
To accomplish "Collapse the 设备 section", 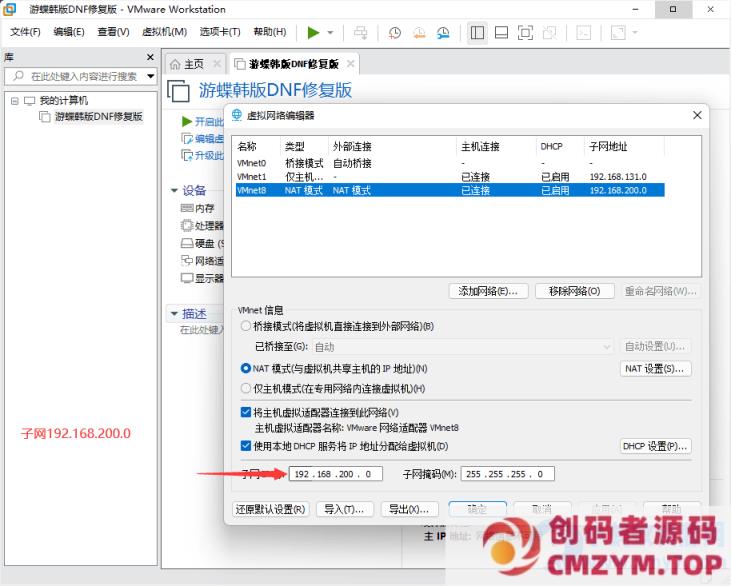I will point(174,190).
